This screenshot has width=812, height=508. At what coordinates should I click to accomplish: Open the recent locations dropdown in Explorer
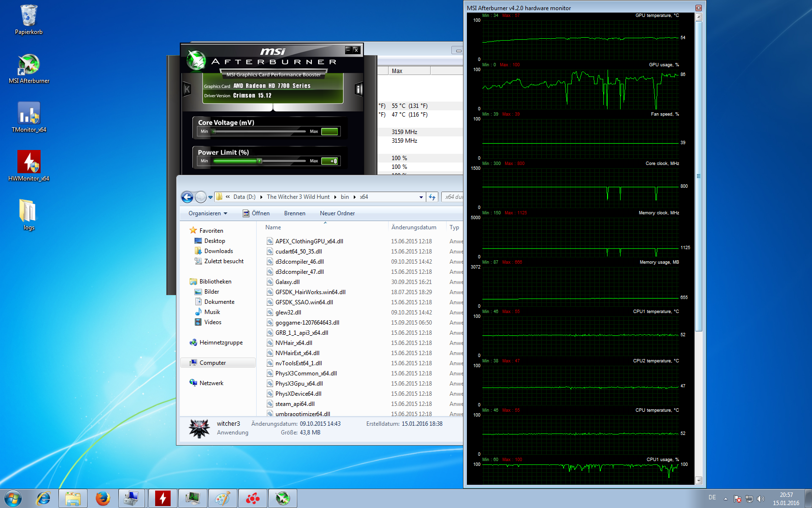pos(210,197)
